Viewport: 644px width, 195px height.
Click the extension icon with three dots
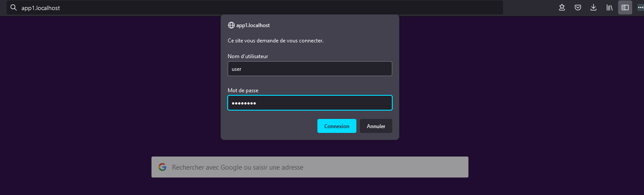[640, 7]
